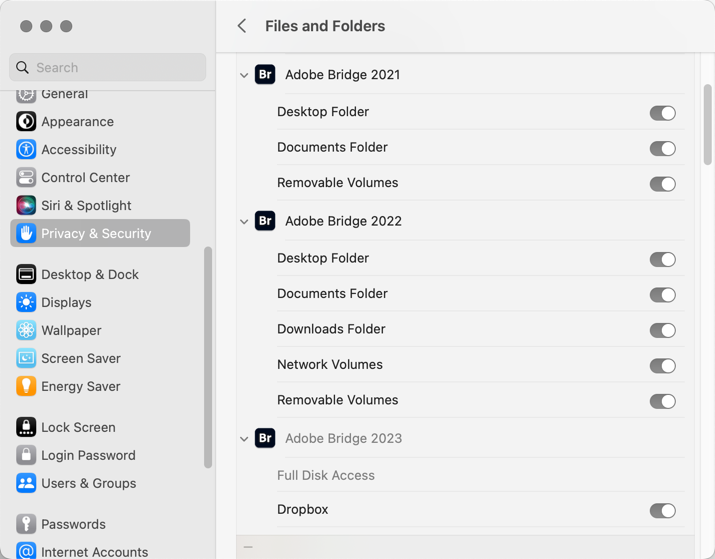715x559 pixels.
Task: Disable Desktop Folder for Adobe Bridge 2021
Action: 663,113
